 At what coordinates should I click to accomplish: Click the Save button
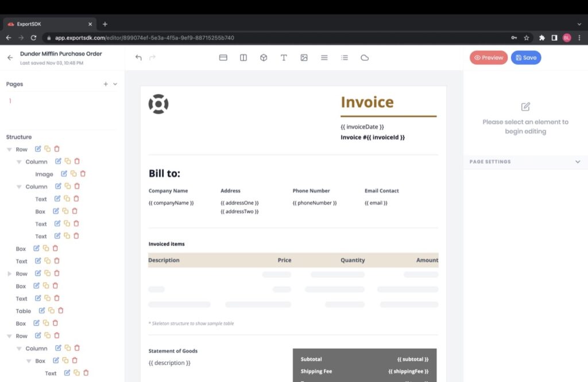point(525,57)
